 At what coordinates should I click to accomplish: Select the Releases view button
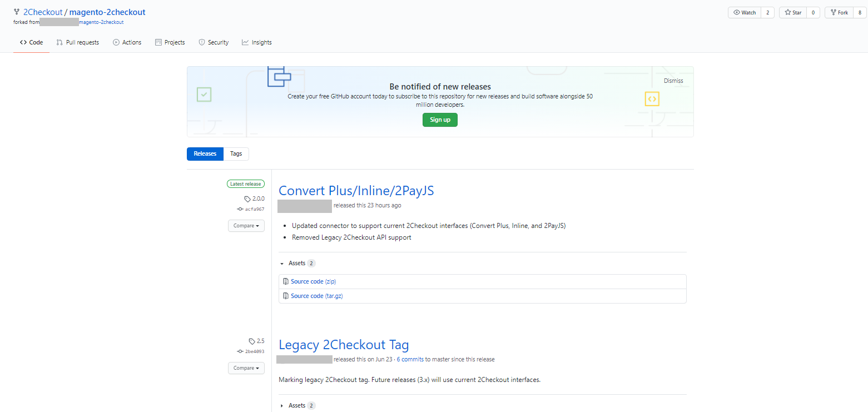[x=205, y=153]
